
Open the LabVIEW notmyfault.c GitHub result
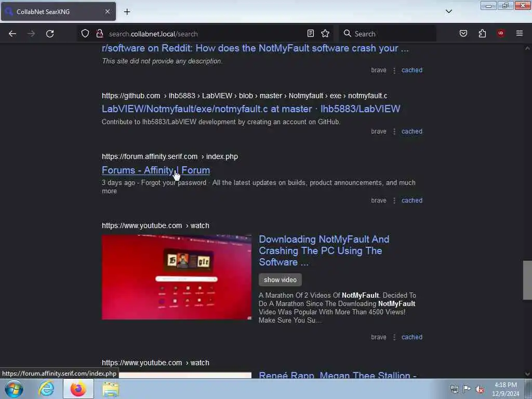pos(251,109)
